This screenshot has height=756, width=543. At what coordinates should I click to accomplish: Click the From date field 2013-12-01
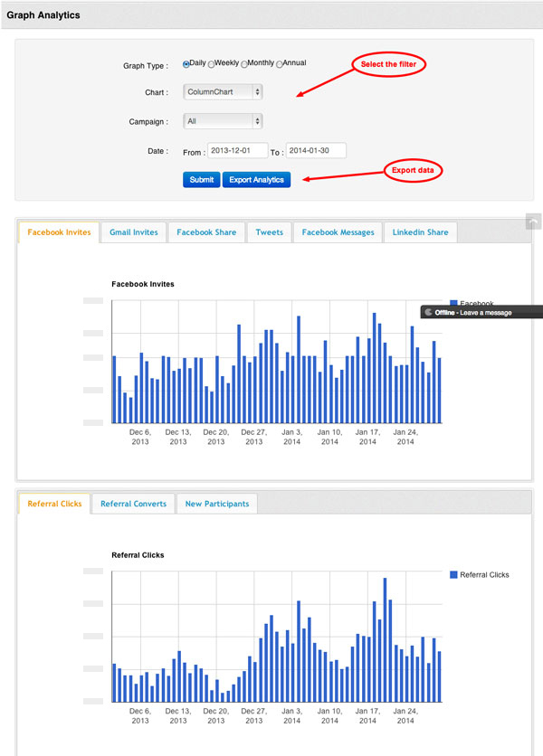tap(237, 150)
